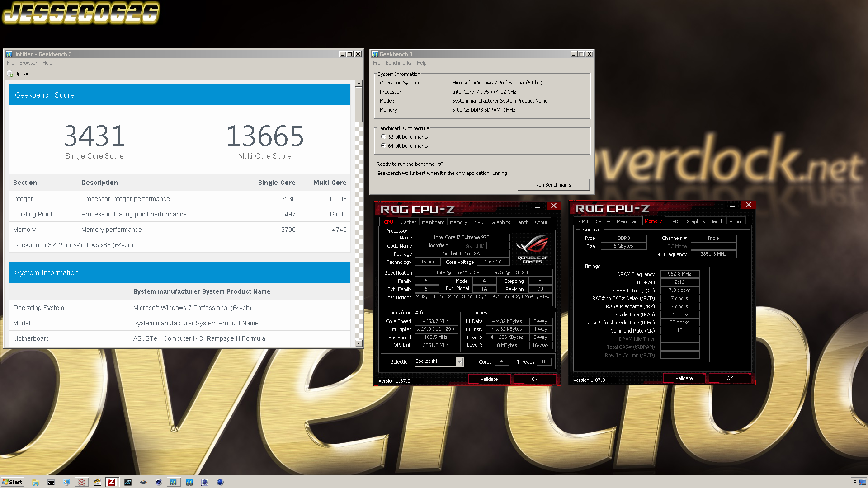Switch to SPD tab in left CPU-Z
This screenshot has height=488, width=868.
[x=479, y=222]
